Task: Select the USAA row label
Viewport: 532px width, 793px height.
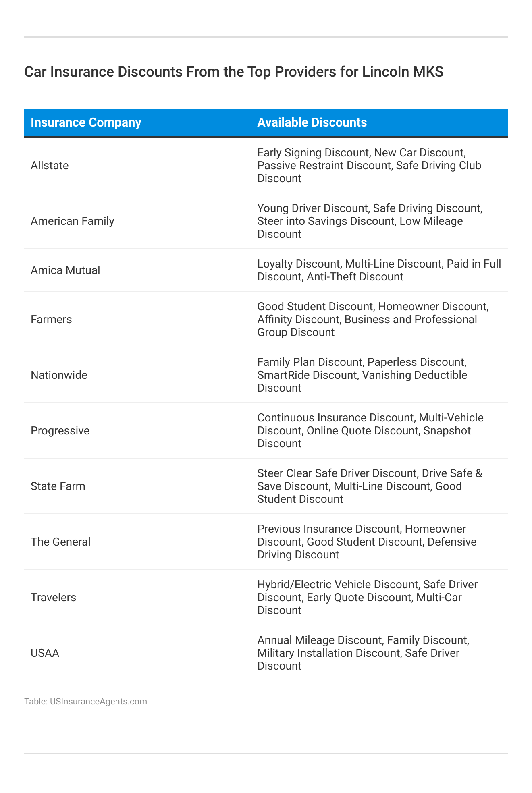Action: [45, 653]
